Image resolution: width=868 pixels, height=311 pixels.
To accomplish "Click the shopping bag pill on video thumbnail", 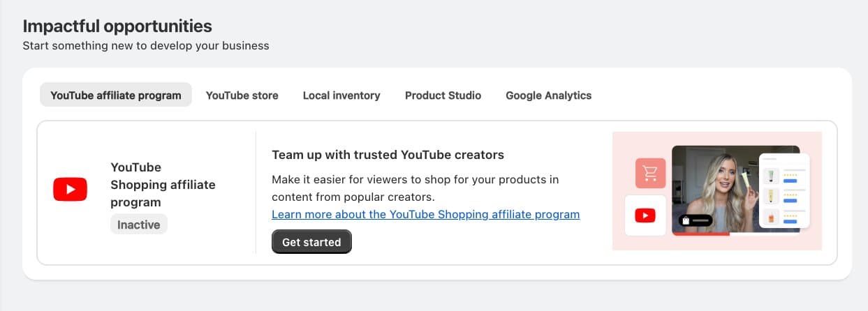I will [696, 220].
